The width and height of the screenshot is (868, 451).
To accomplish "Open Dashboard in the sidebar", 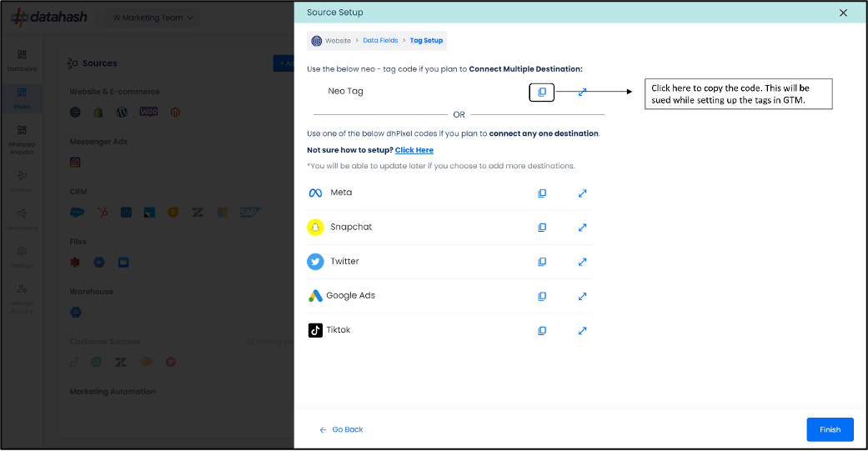I will coord(22,60).
